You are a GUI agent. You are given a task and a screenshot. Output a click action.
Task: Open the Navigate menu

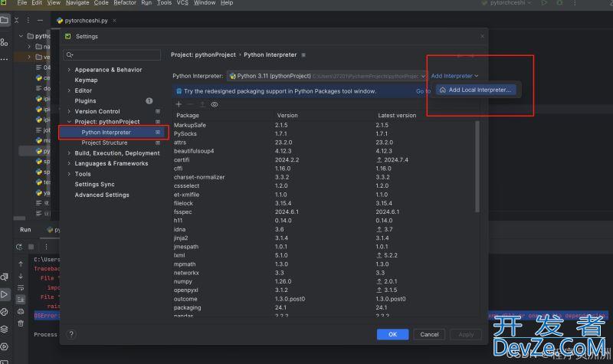pos(77,3)
